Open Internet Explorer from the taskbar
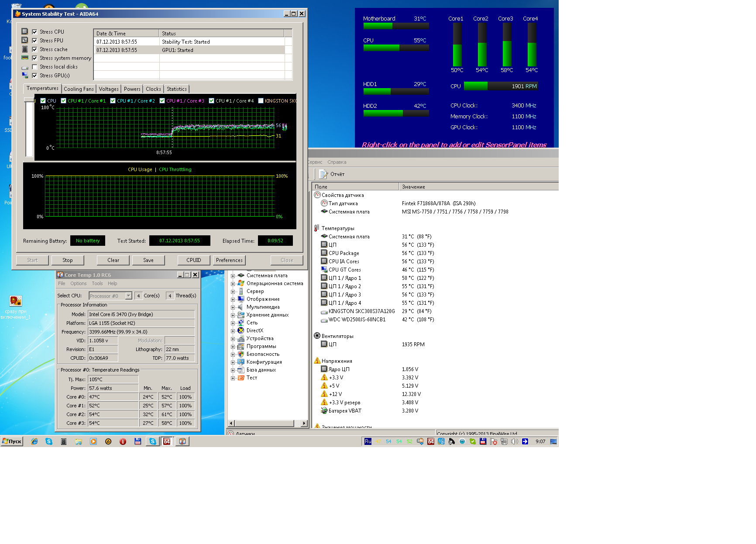This screenshot has height=544, width=756. [34, 441]
